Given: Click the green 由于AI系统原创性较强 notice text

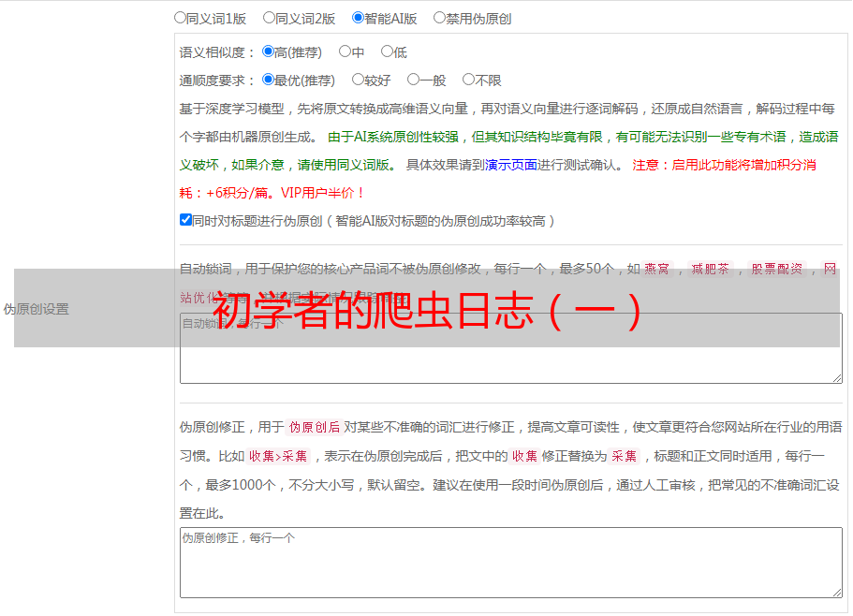Looking at the screenshot, I should pos(392,137).
